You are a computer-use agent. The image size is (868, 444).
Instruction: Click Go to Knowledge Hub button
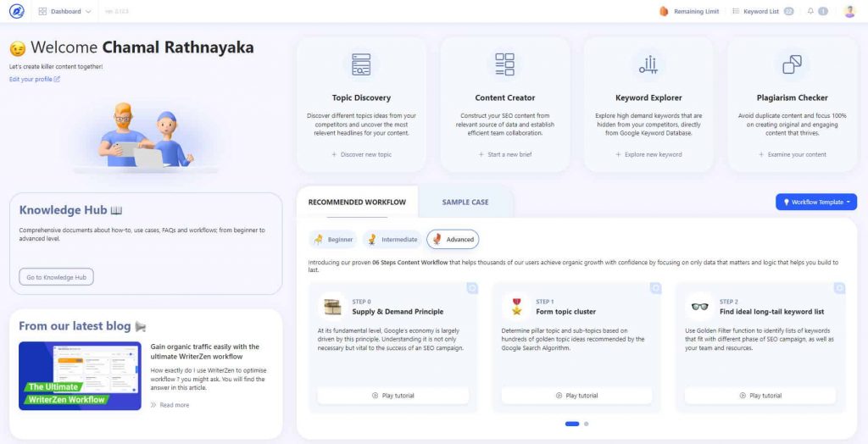tap(57, 277)
